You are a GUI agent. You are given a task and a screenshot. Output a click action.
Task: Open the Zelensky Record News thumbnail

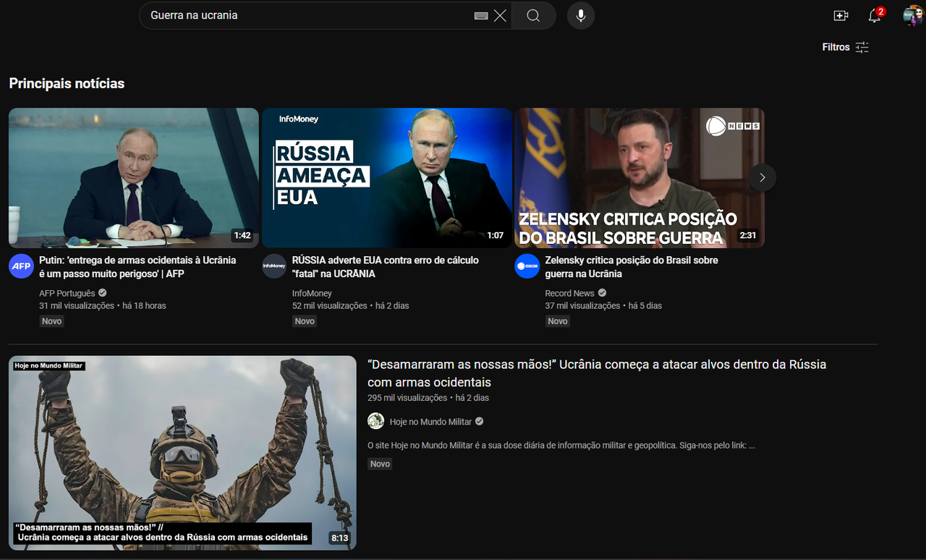coord(640,178)
